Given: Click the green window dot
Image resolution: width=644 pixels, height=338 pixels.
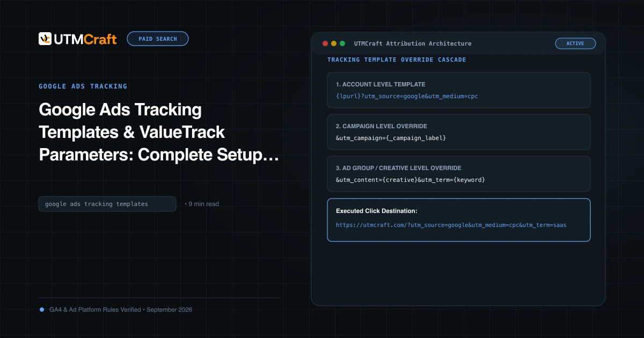Looking at the screenshot, I should [342, 43].
